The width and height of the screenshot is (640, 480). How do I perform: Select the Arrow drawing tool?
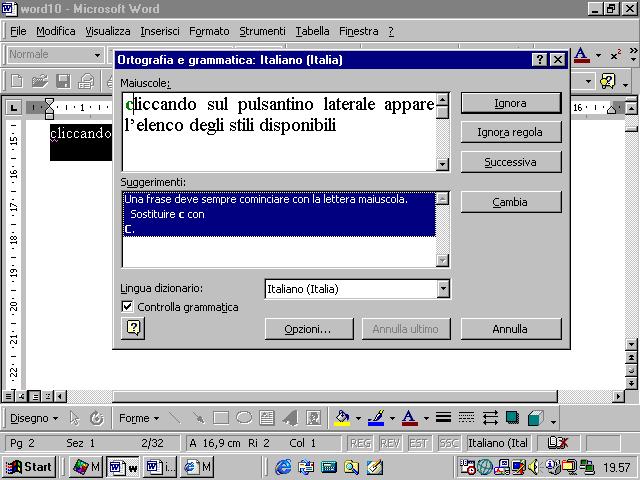(x=198, y=418)
